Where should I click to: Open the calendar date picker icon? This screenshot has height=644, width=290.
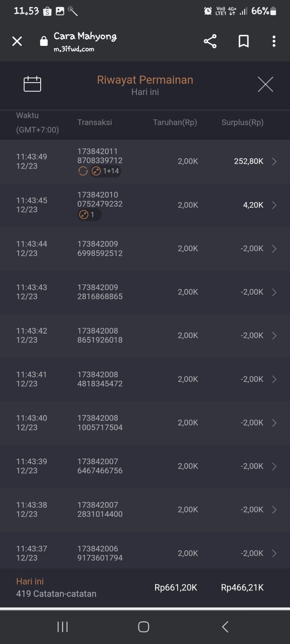[x=32, y=84]
